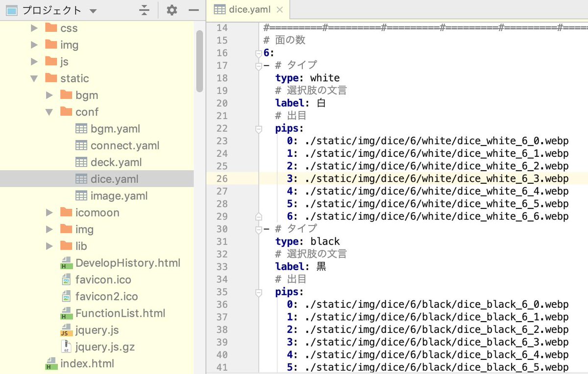Click the favicon.ico image file icon
Screen dimensions: 588x374
(x=66, y=279)
